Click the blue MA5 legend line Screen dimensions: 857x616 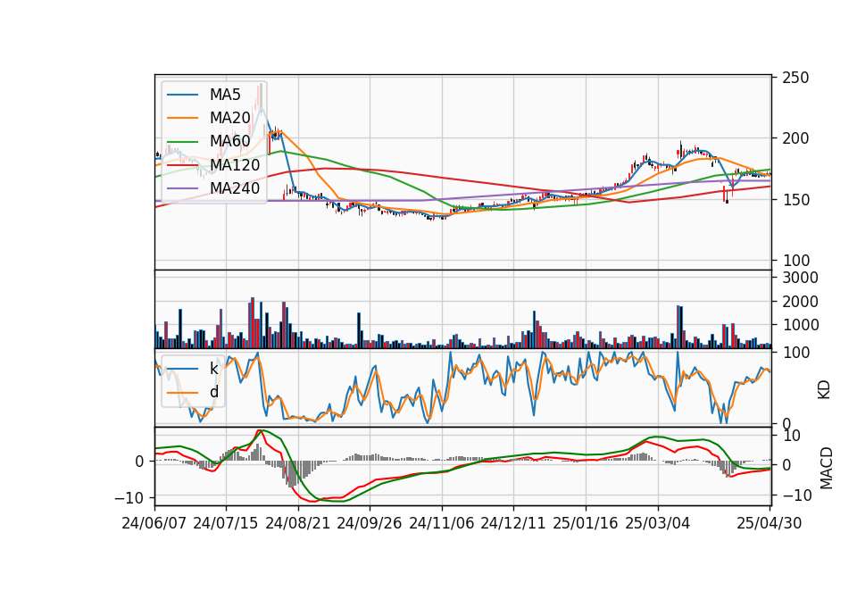pyautogui.click(x=182, y=96)
